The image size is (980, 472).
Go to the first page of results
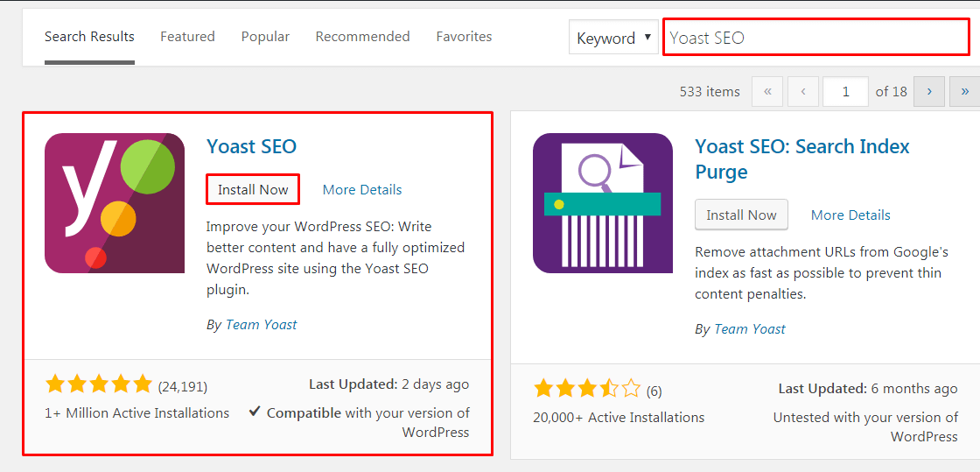point(767,92)
